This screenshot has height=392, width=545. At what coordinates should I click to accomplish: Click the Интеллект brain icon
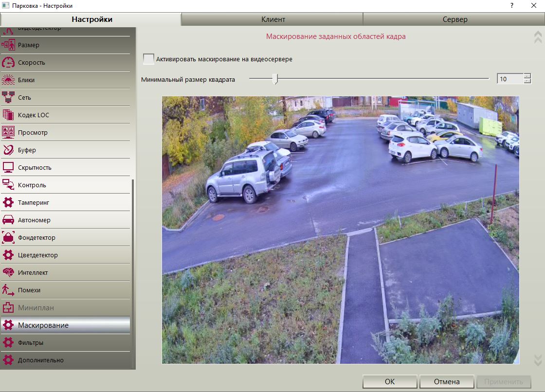point(8,272)
